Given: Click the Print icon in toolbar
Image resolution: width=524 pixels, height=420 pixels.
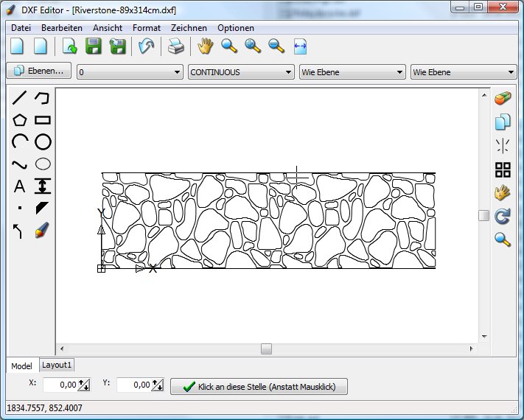Looking at the screenshot, I should click(x=175, y=46).
